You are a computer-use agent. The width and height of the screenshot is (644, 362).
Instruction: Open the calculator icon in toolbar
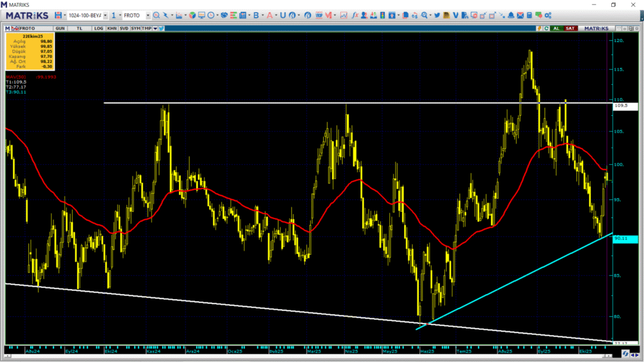pyautogui.click(x=530, y=15)
